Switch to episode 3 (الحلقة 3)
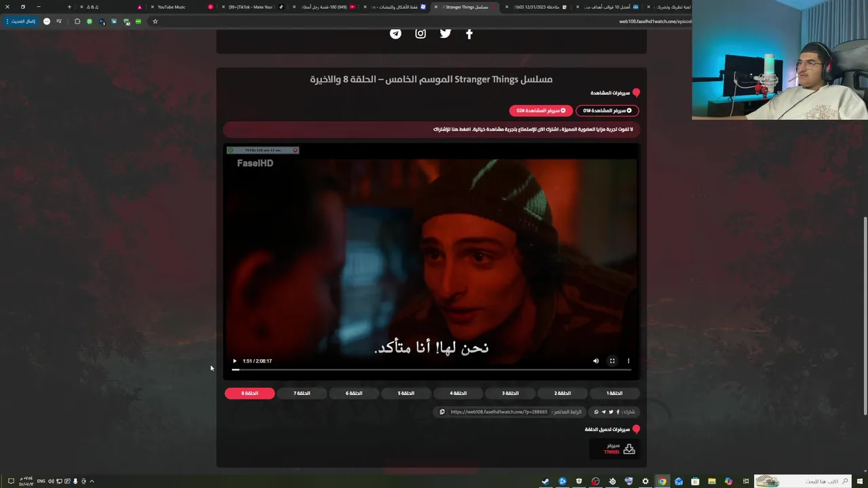 (510, 393)
